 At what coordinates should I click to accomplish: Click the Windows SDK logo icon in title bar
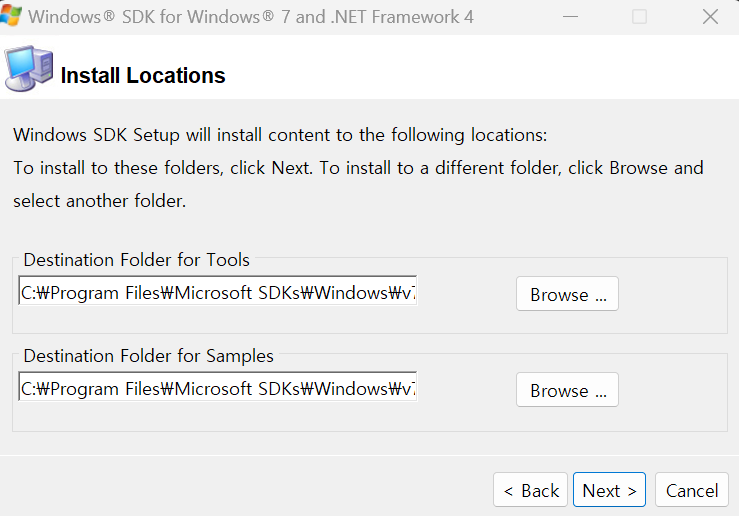[x=10, y=16]
